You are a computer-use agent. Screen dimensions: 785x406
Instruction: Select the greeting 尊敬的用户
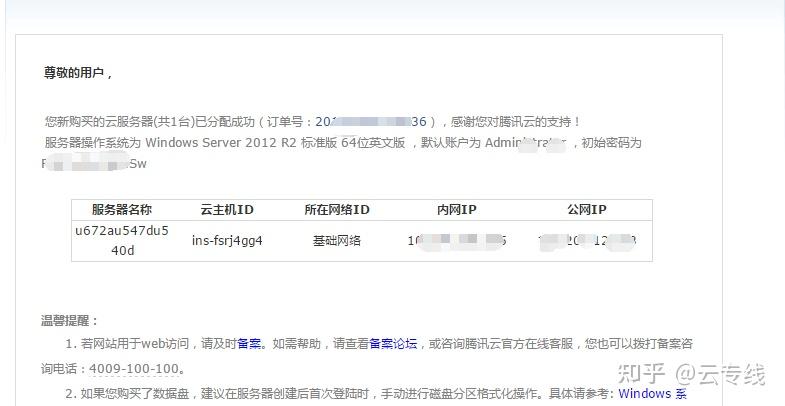[74, 73]
